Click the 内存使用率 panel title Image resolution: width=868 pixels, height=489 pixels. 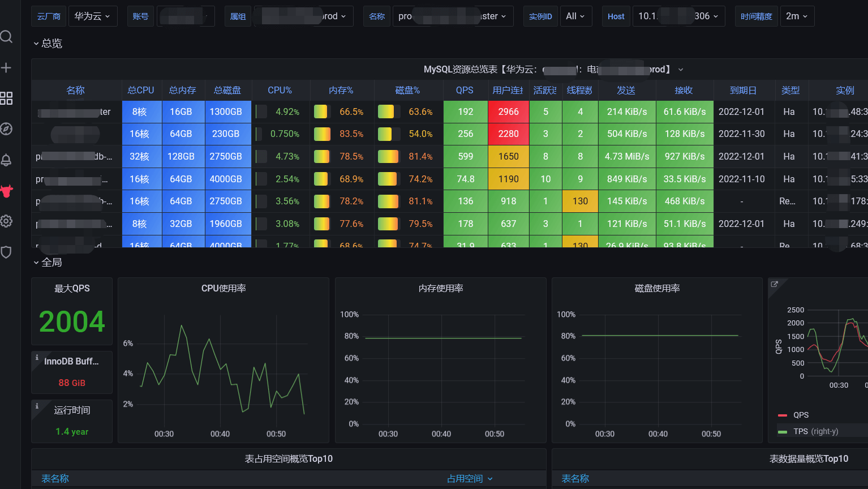pos(441,289)
